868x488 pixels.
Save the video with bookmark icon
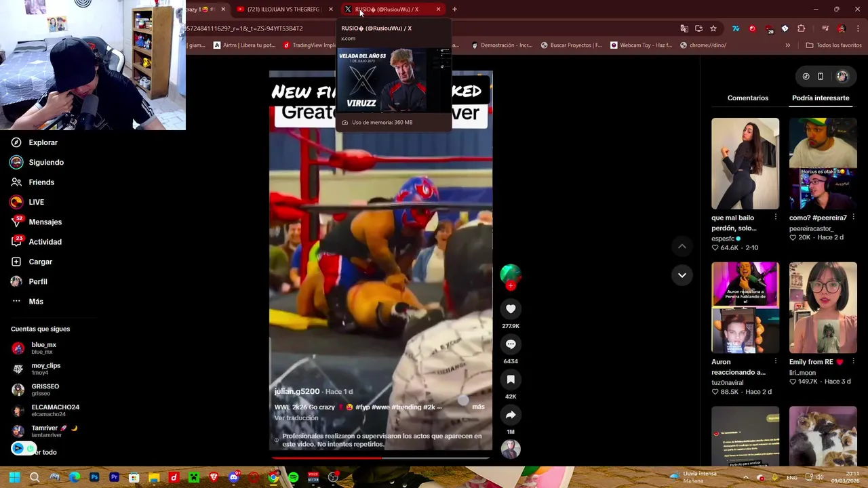click(511, 380)
